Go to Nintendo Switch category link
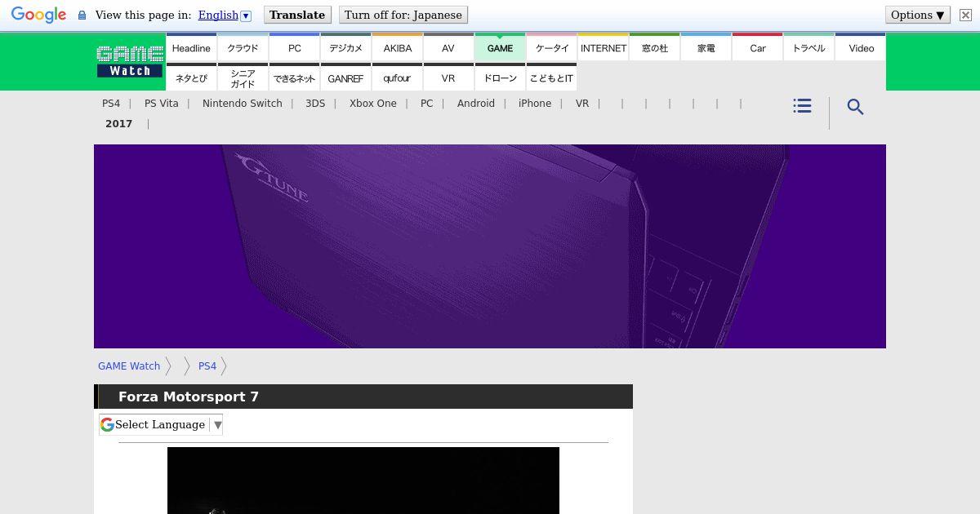This screenshot has height=514, width=980. coord(243,104)
